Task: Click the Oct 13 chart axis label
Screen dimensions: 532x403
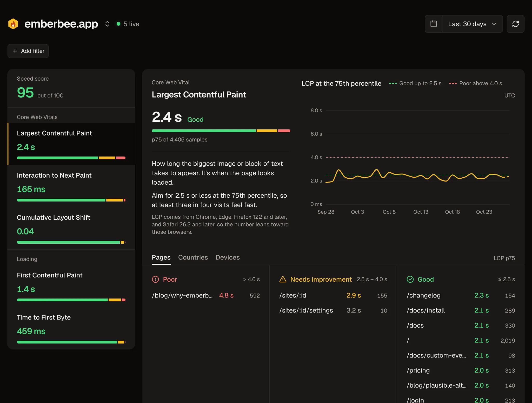Action: click(x=421, y=212)
